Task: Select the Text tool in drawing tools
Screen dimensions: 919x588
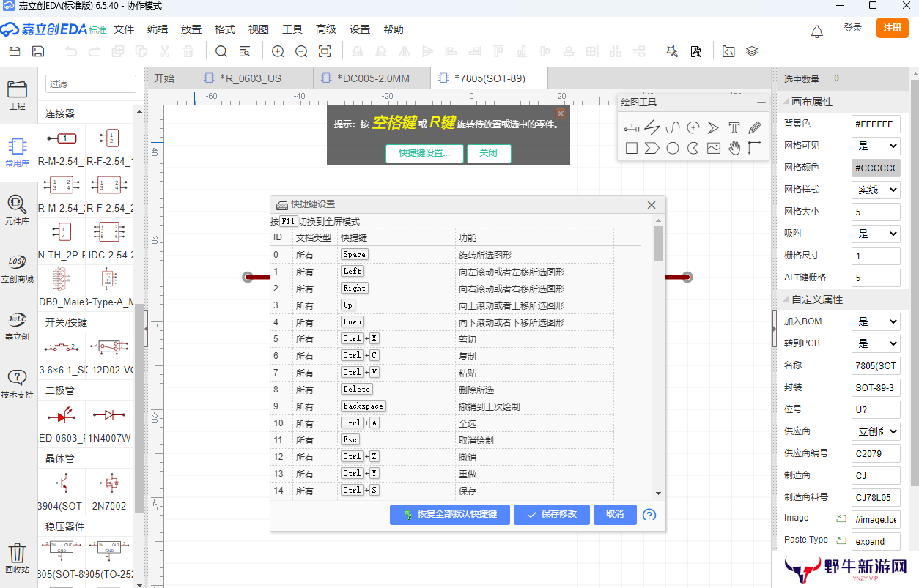Action: coord(734,127)
